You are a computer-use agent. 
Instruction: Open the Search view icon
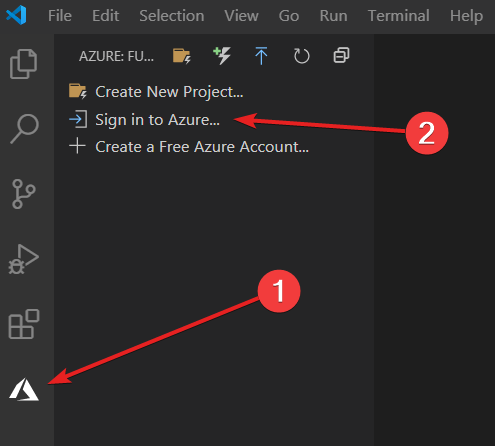25,129
